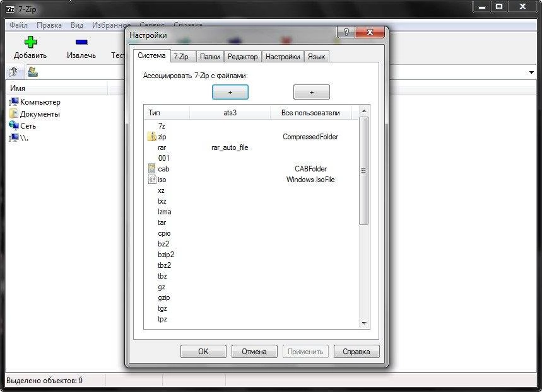Click the Windows.IsoFile cell
The image size is (542, 392).
click(310, 180)
